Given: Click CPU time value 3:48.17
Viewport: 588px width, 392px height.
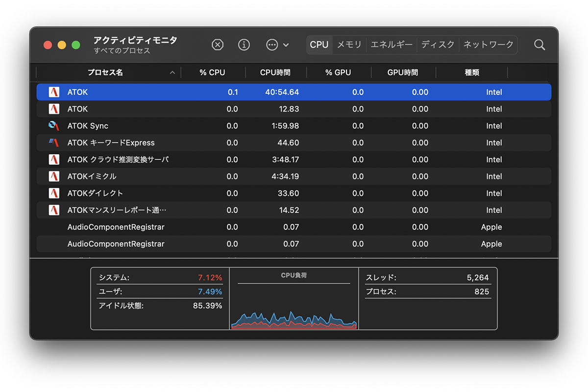Looking at the screenshot, I should point(285,159).
